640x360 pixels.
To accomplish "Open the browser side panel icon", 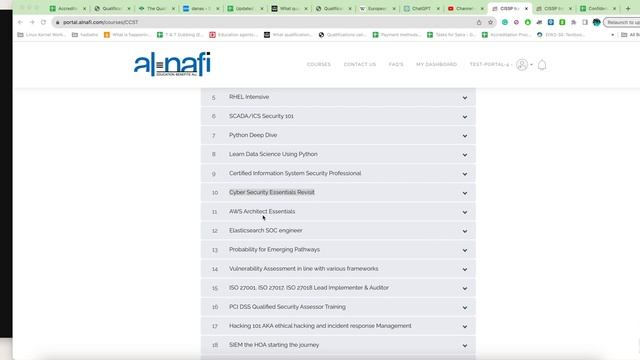I will (x=585, y=22).
